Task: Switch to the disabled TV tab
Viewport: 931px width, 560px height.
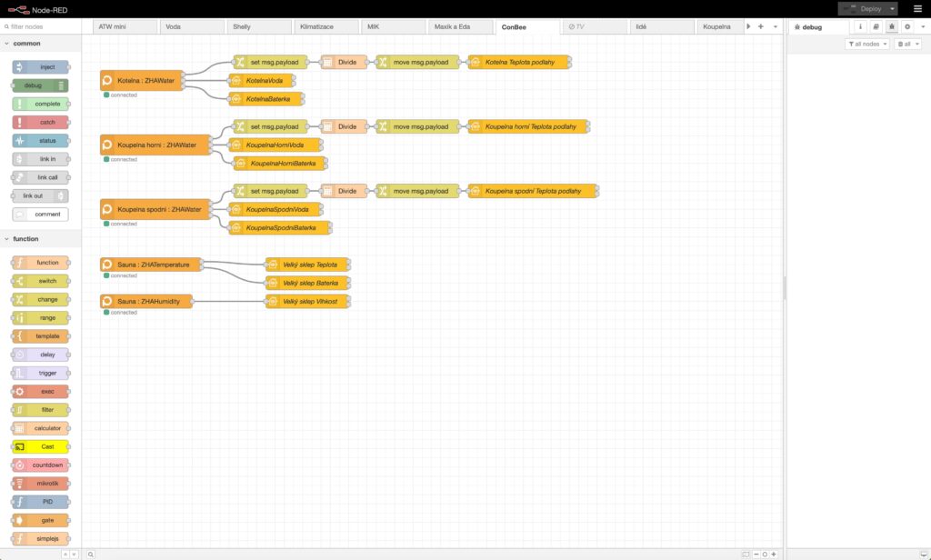Action: click(x=595, y=26)
